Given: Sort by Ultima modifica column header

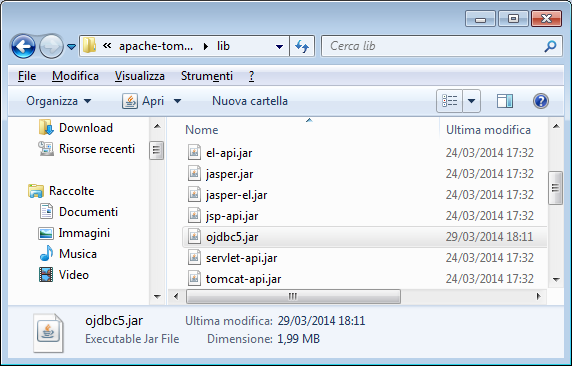Looking at the screenshot, I should [x=488, y=130].
